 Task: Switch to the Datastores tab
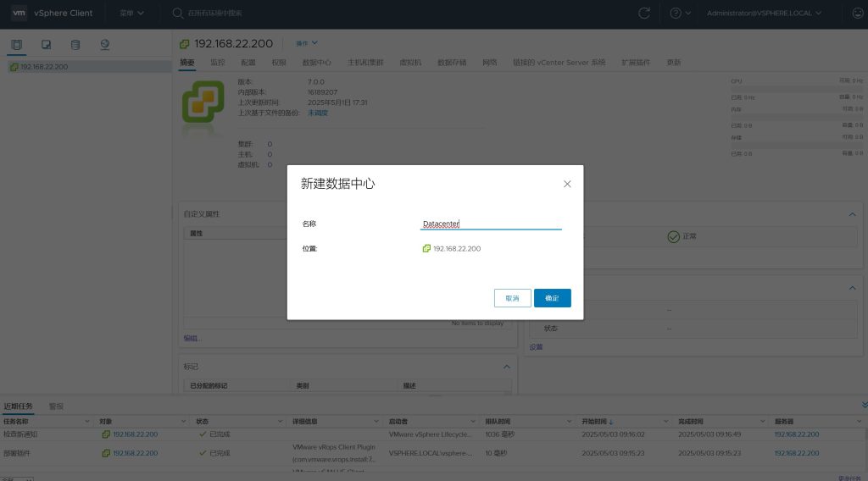coord(452,63)
